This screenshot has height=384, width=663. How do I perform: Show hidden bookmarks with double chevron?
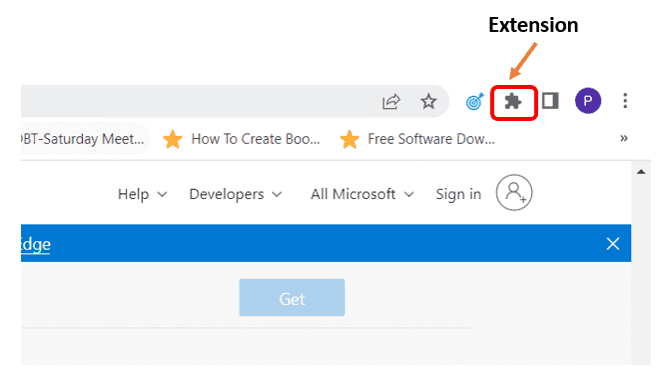(x=624, y=138)
